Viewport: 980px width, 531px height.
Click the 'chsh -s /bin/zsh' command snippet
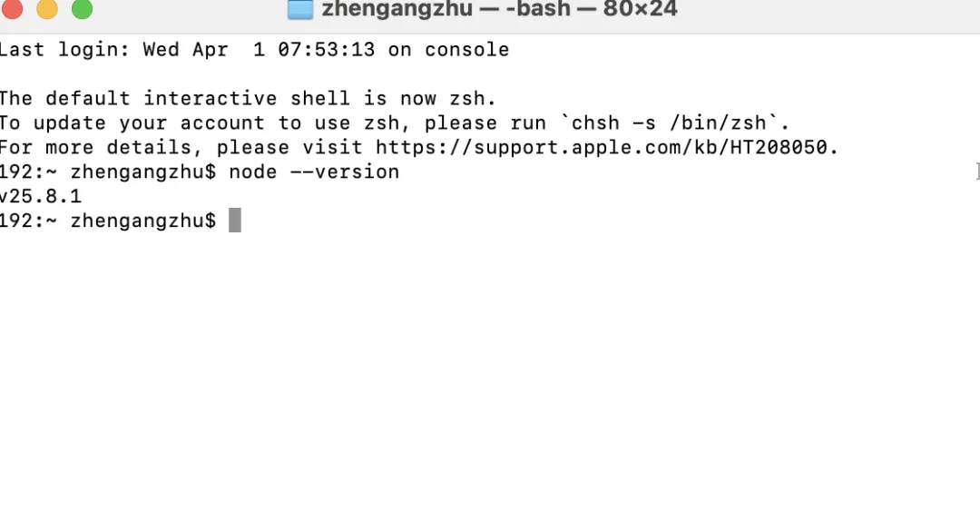(x=668, y=123)
